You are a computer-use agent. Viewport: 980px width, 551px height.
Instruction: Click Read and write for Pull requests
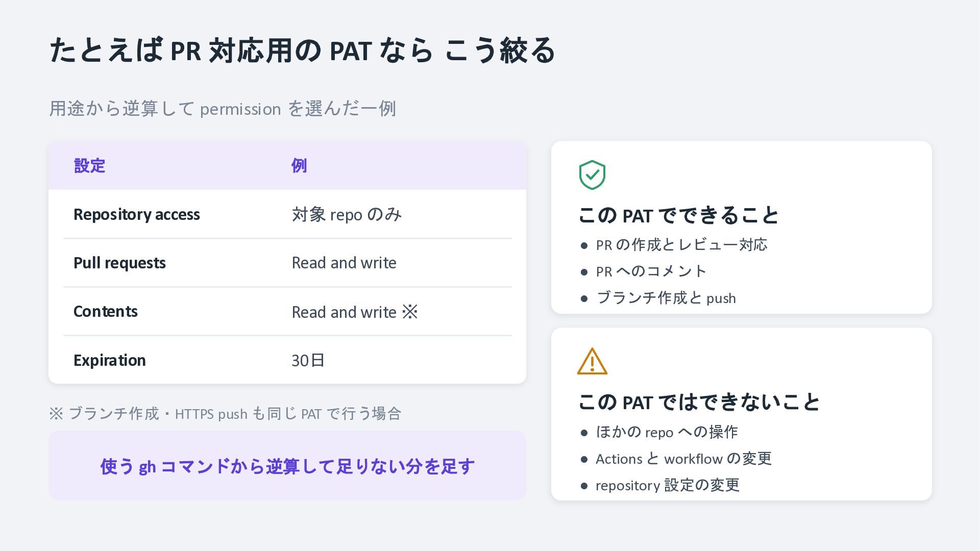(x=344, y=263)
